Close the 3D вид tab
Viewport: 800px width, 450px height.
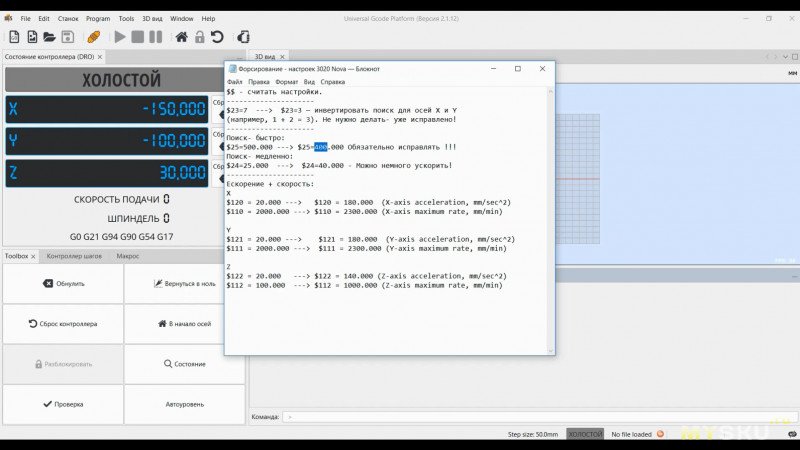(x=282, y=57)
